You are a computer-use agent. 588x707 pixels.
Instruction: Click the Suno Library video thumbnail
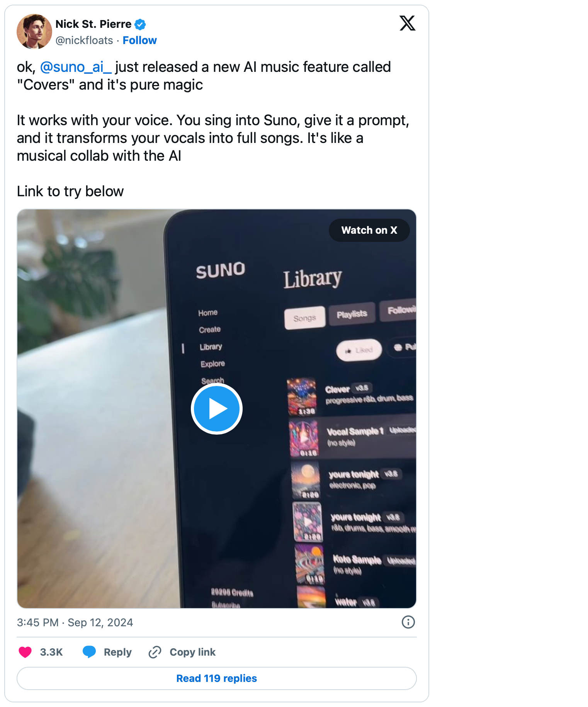point(217,409)
